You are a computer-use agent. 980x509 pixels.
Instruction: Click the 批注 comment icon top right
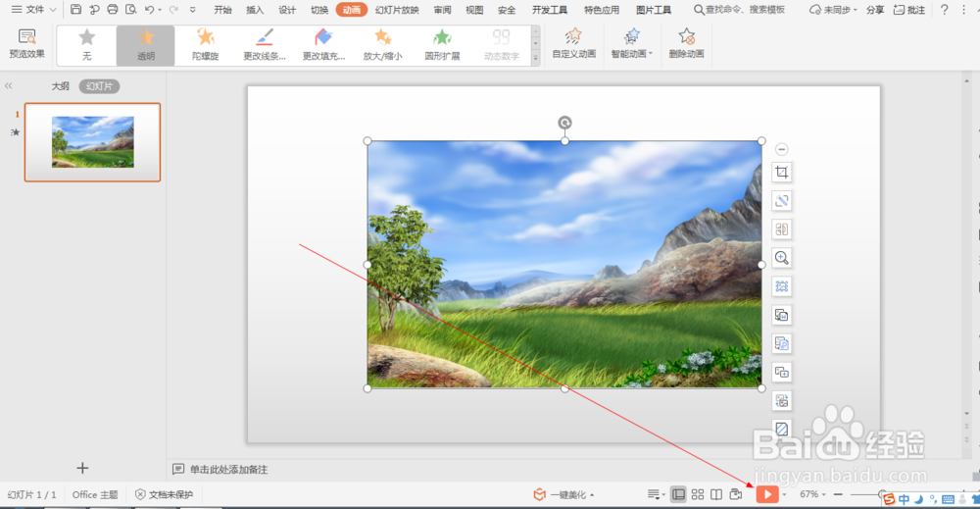coord(908,10)
